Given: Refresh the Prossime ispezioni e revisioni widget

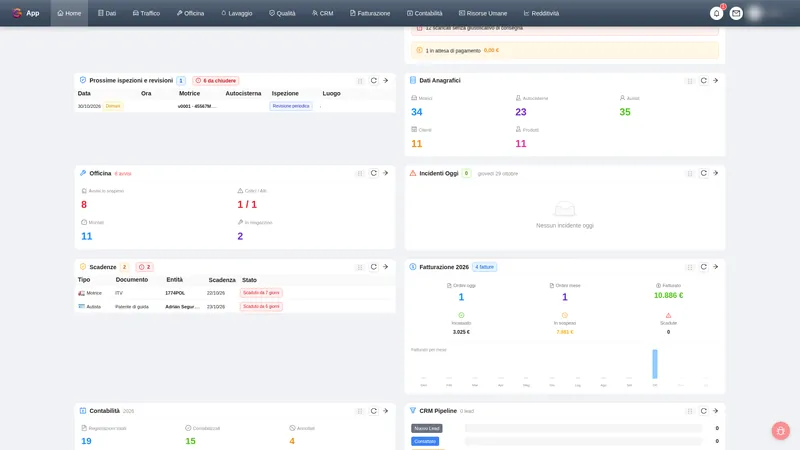Looking at the screenshot, I should point(373,81).
